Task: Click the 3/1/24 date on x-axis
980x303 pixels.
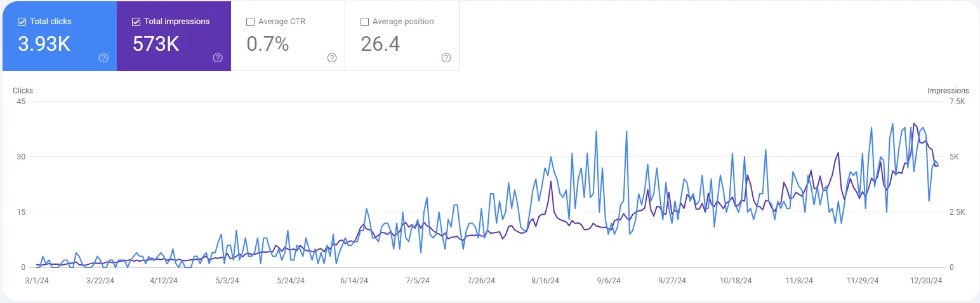Action: 36,280
